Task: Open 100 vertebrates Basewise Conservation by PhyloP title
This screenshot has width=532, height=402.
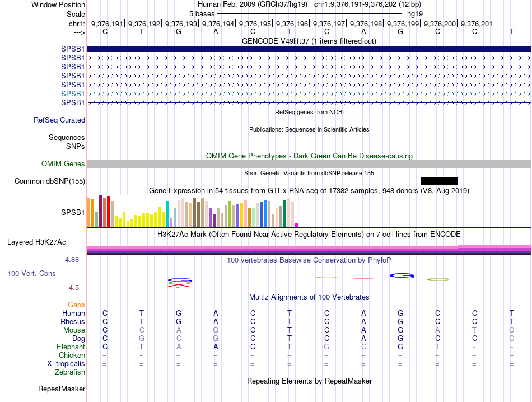Action: point(309,260)
